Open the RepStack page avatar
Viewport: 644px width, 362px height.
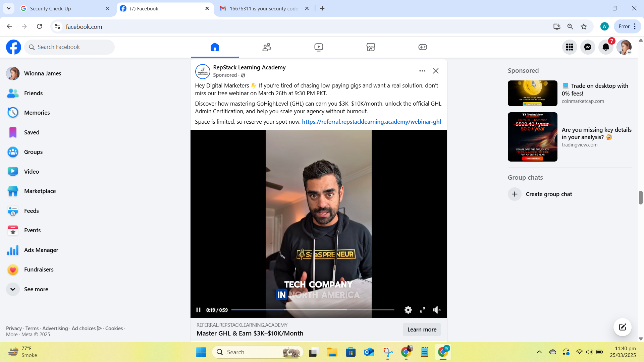point(203,71)
